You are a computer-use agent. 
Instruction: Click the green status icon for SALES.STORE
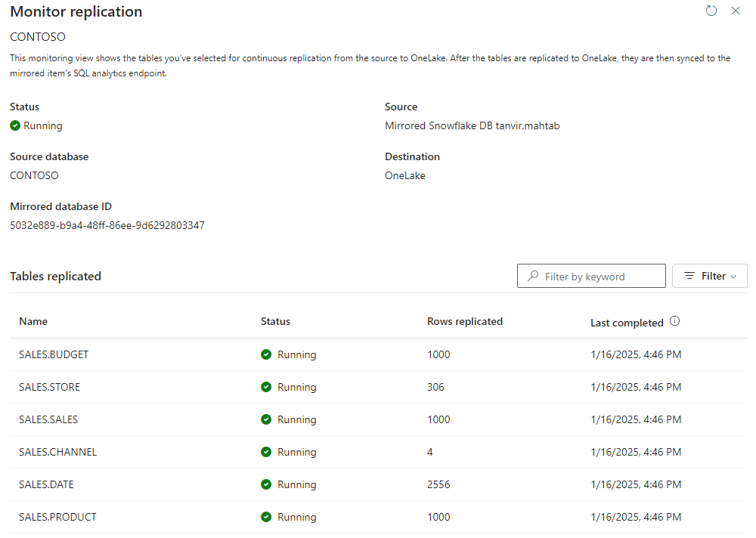click(265, 387)
